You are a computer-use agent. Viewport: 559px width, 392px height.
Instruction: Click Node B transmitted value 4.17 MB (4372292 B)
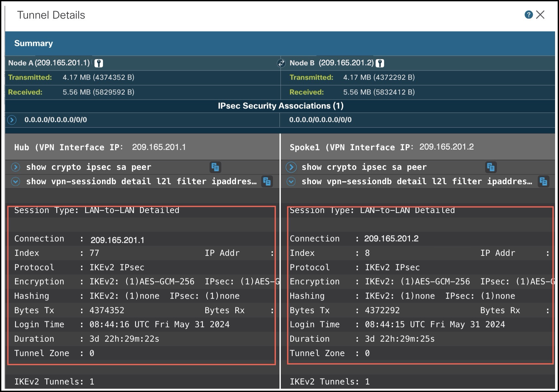coord(379,77)
